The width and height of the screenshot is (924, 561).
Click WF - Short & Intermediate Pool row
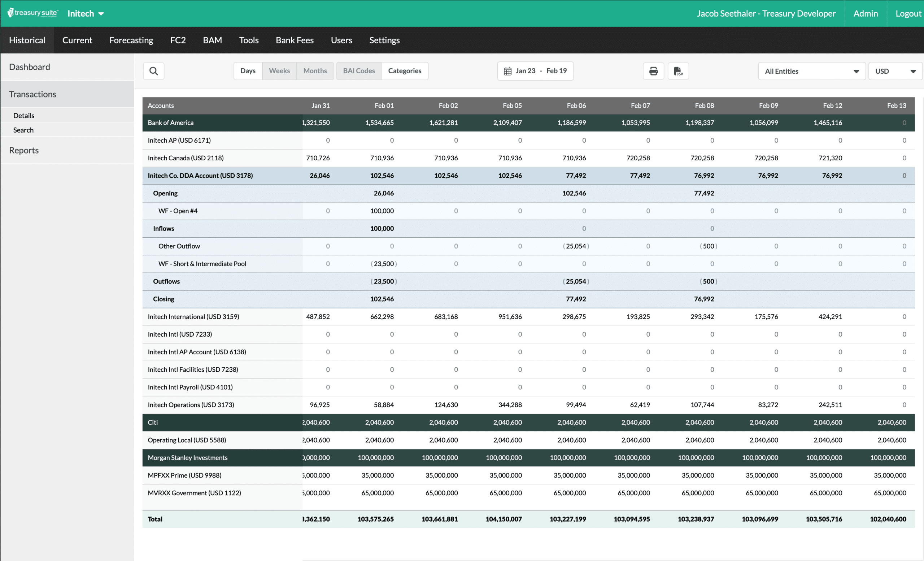[528, 264]
